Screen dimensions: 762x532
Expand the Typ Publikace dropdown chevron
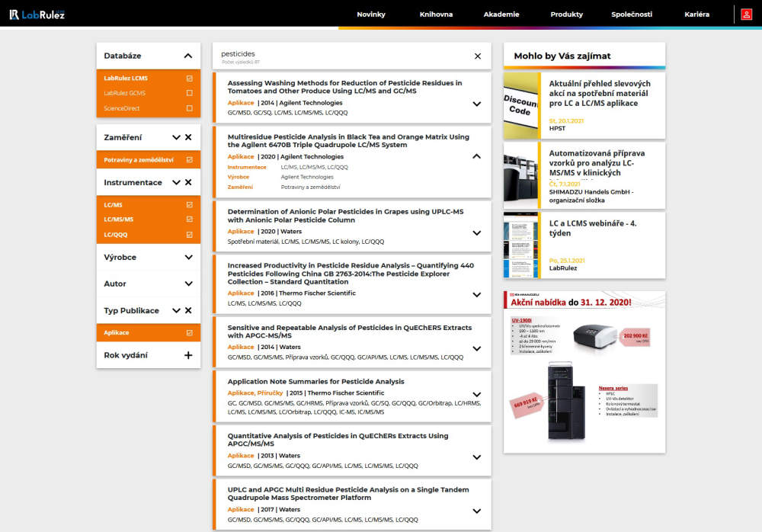tap(177, 310)
